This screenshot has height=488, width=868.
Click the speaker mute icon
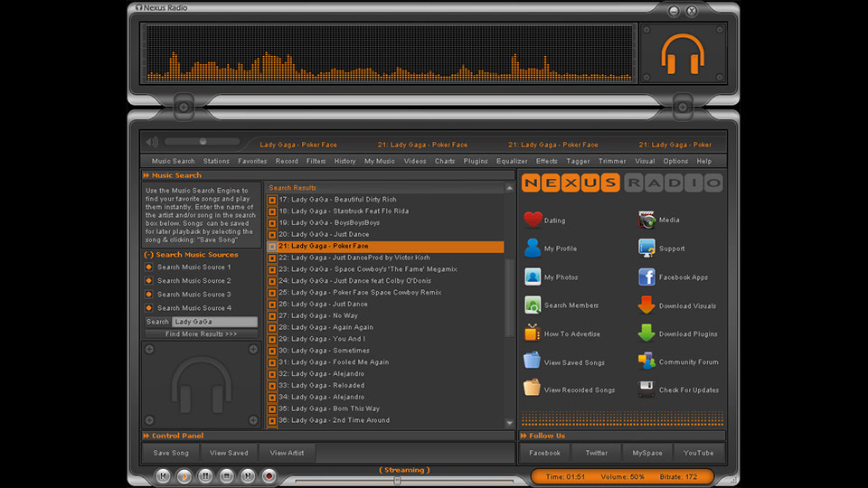pyautogui.click(x=152, y=142)
